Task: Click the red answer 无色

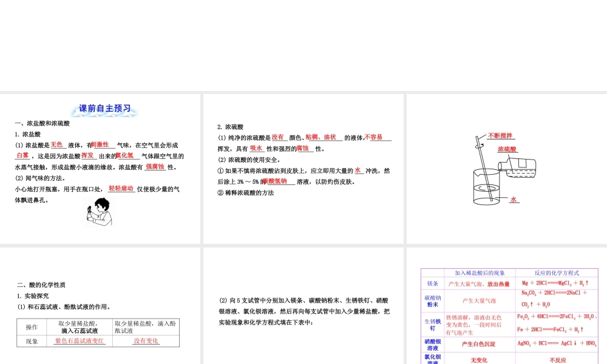Action: pyautogui.click(x=56, y=144)
